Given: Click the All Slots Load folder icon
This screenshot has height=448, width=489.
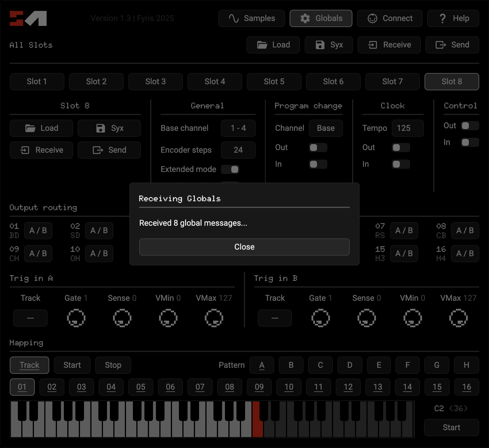Looking at the screenshot, I should click(x=262, y=45).
